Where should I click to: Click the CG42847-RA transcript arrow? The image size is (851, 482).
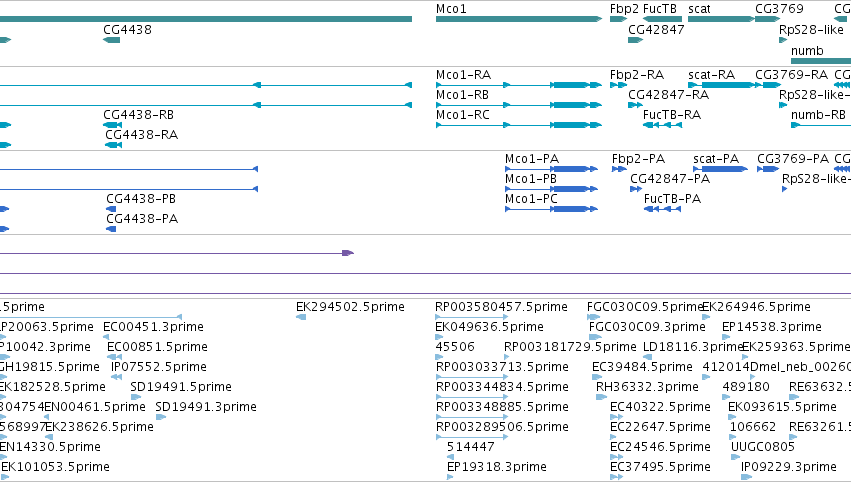pyautogui.click(x=635, y=105)
